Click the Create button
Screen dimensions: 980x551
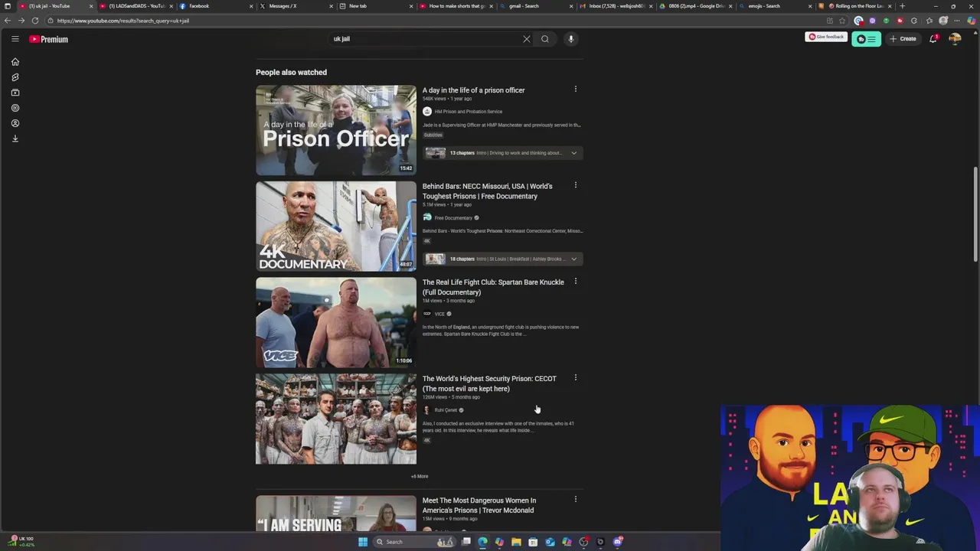[903, 39]
